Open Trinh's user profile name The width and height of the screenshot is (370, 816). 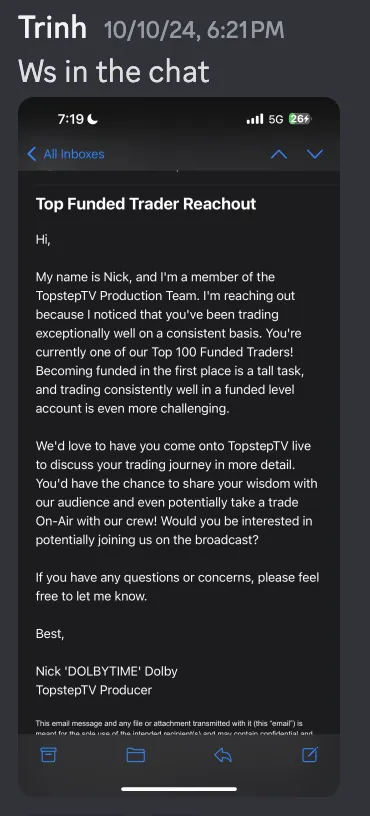(x=53, y=27)
